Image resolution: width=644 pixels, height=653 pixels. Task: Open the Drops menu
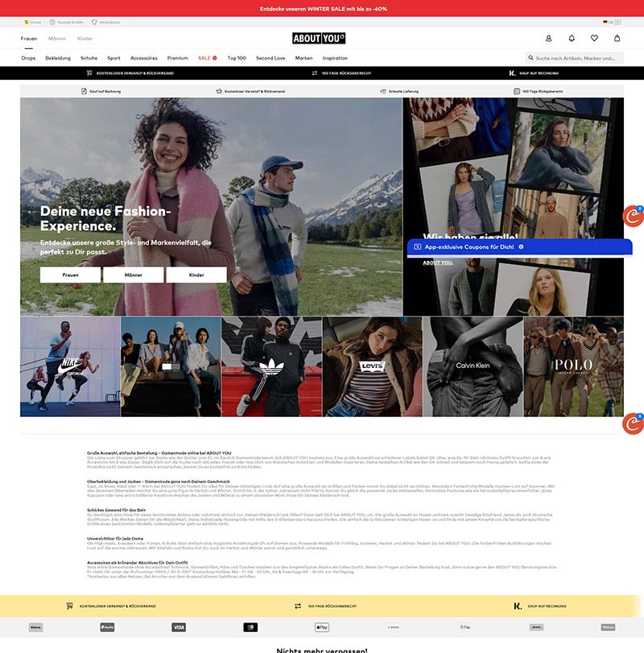tap(28, 58)
